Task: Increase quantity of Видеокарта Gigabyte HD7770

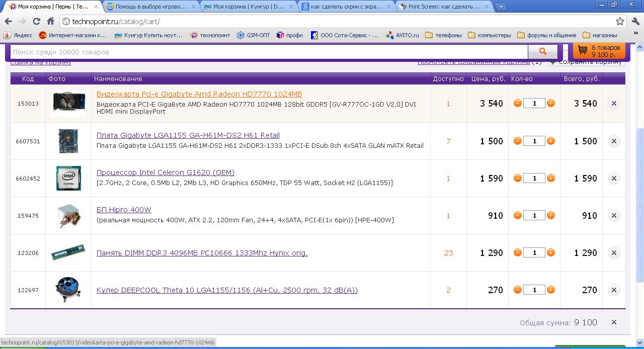Action: 551,103
